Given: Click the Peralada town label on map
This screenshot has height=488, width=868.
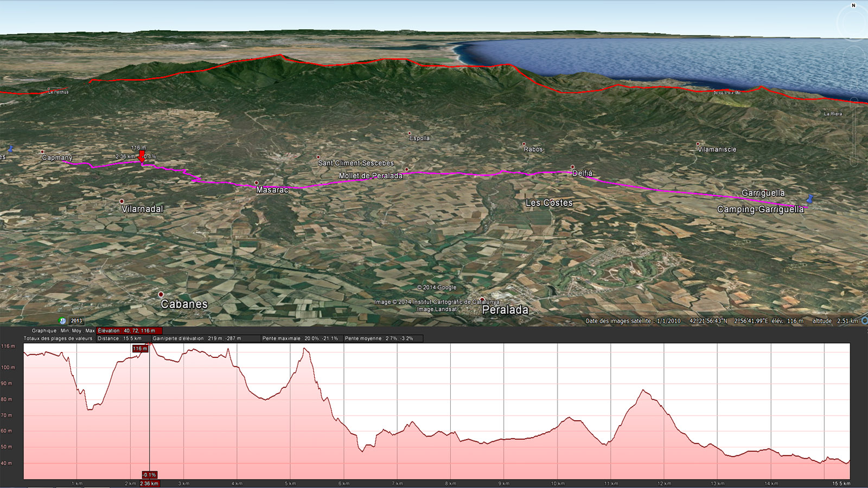Looking at the screenshot, I should pos(505,310).
